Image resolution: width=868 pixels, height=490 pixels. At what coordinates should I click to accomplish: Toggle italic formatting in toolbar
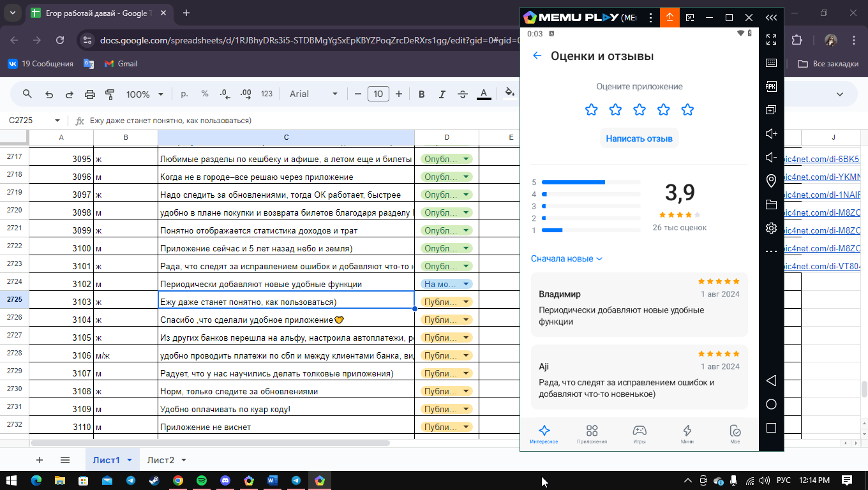click(x=442, y=94)
